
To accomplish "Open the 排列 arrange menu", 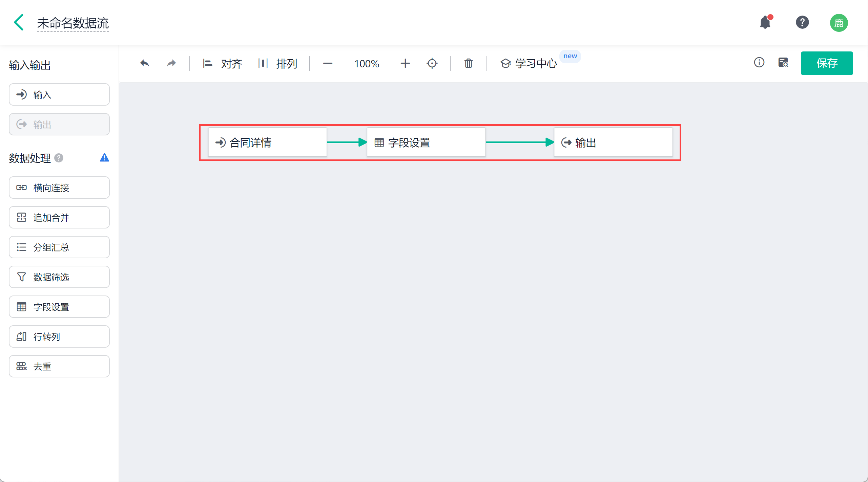I will click(277, 63).
